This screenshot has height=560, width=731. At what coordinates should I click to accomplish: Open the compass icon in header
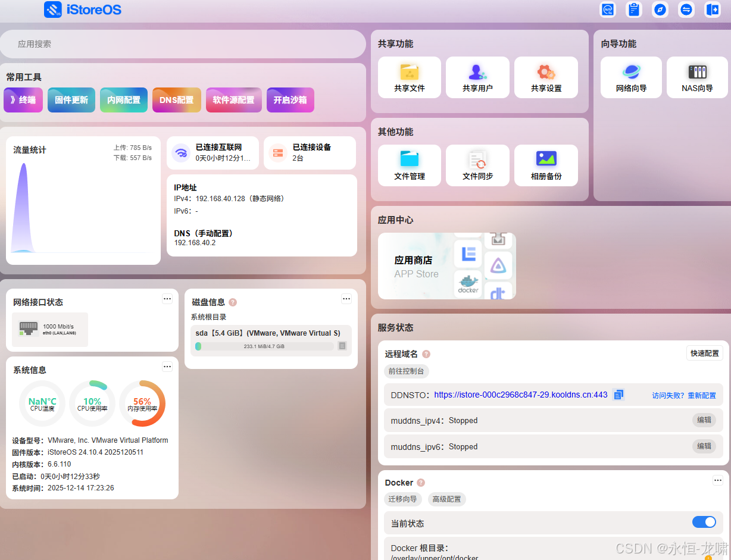[x=660, y=10]
